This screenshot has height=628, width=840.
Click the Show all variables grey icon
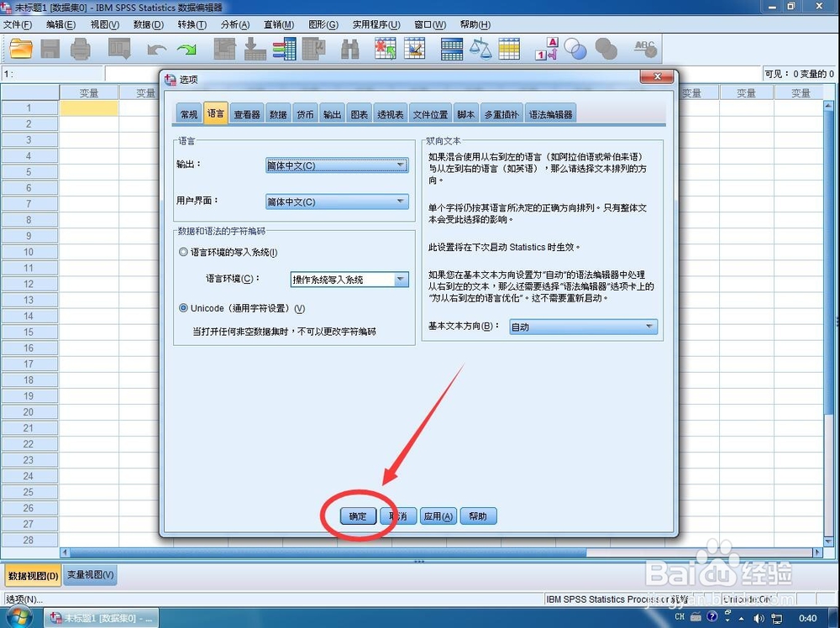(x=606, y=49)
